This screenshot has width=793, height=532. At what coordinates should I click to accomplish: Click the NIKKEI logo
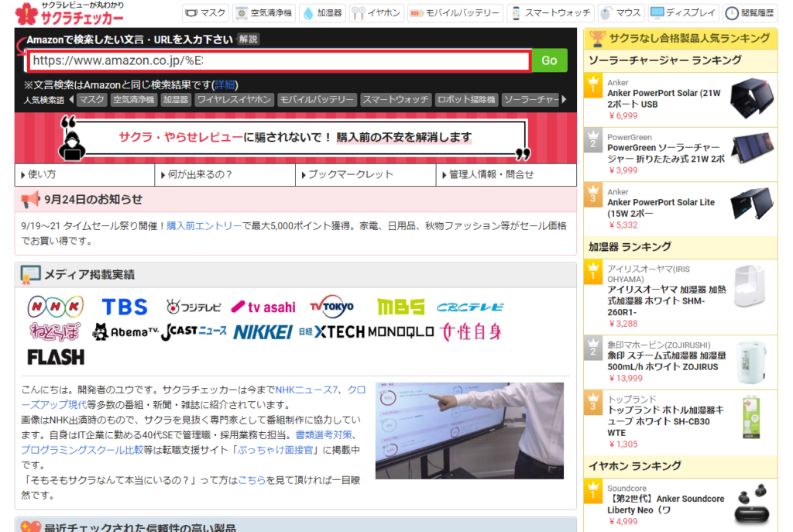click(x=263, y=332)
